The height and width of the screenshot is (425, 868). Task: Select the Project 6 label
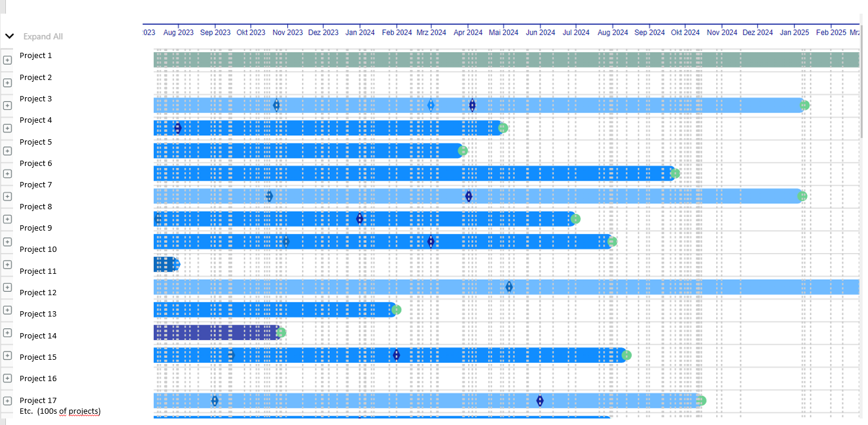coord(36,164)
